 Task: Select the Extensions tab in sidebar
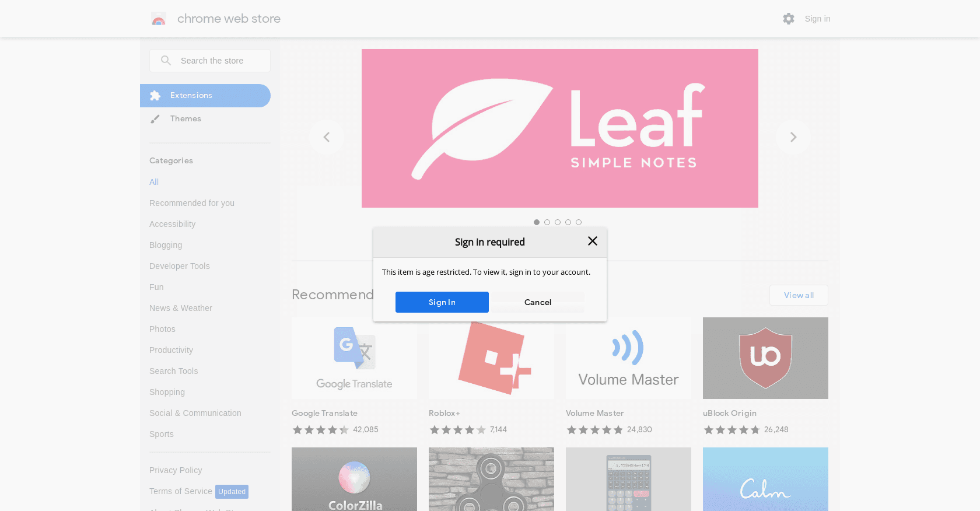[205, 96]
